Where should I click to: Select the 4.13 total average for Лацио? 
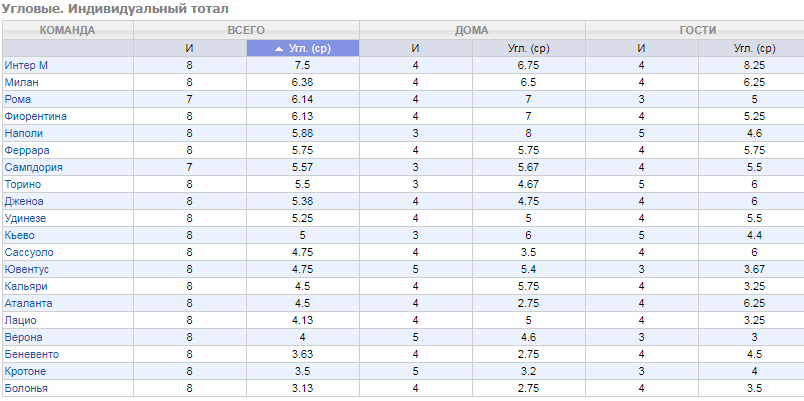coord(303,320)
